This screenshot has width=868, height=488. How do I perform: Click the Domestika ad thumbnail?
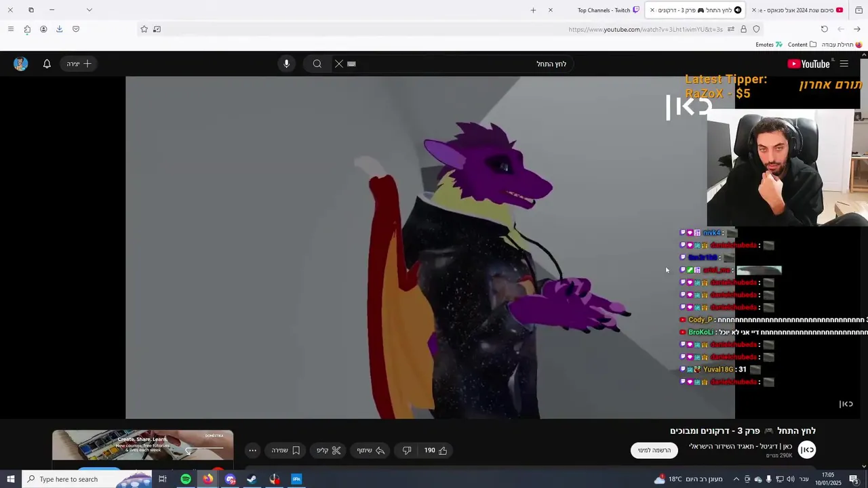point(142,445)
